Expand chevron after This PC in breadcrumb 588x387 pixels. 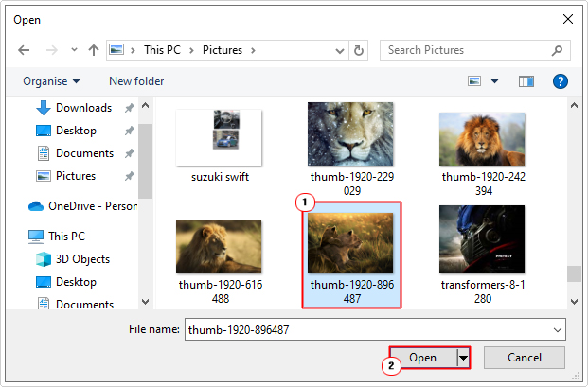[x=191, y=50]
